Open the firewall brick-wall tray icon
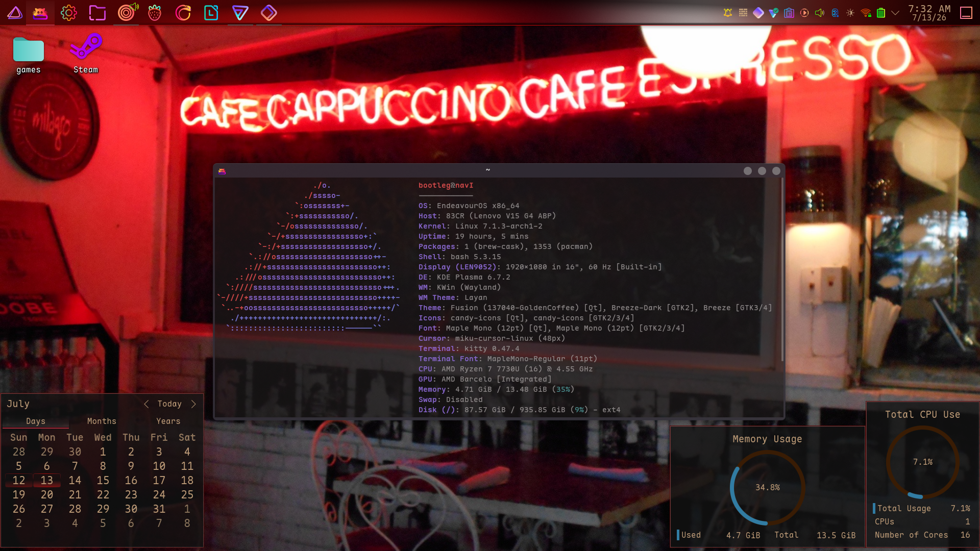980x551 pixels. [x=743, y=13]
